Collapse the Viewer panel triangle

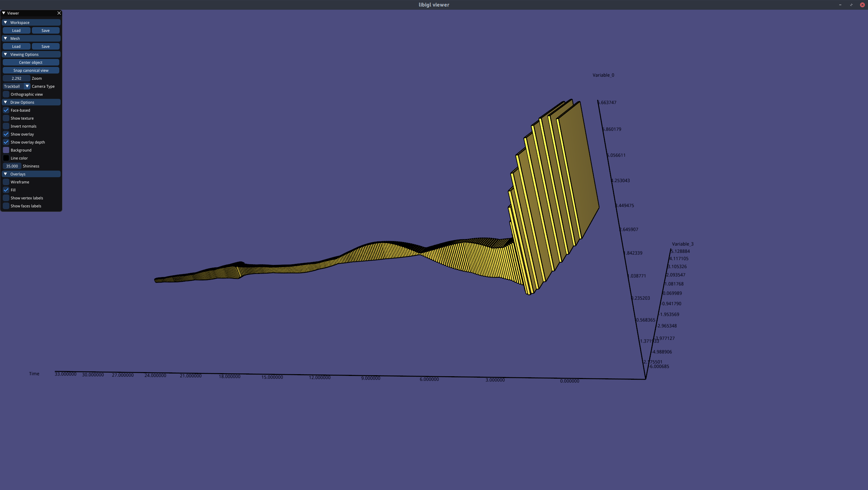pos(3,13)
